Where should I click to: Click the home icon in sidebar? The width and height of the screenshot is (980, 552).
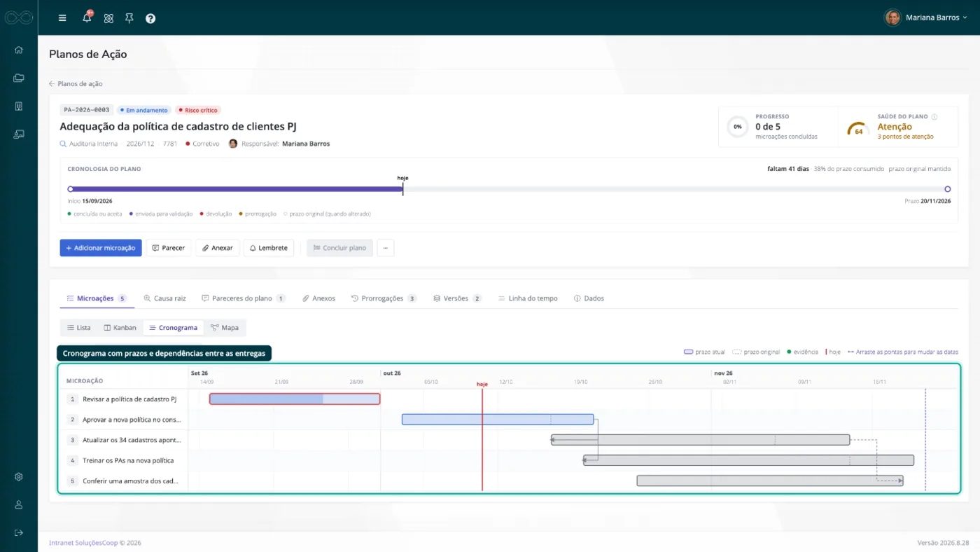coord(19,50)
